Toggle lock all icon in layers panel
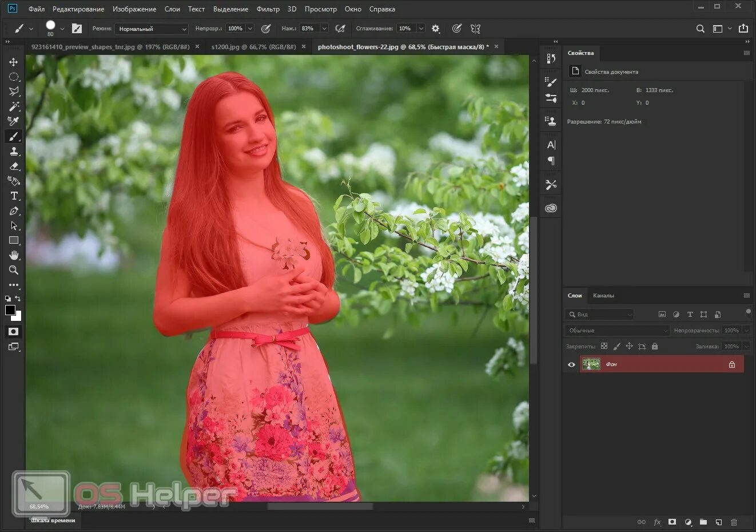 [655, 346]
